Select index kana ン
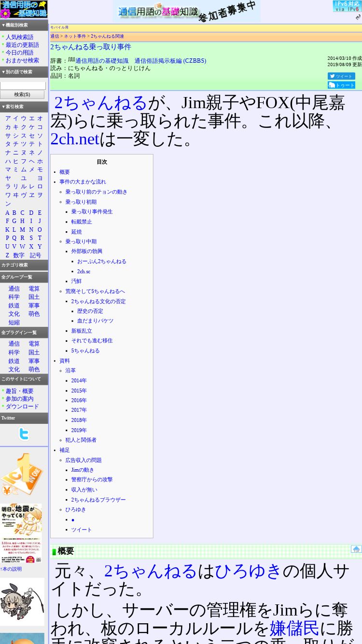This screenshot has height=644, width=362. pos(8,204)
